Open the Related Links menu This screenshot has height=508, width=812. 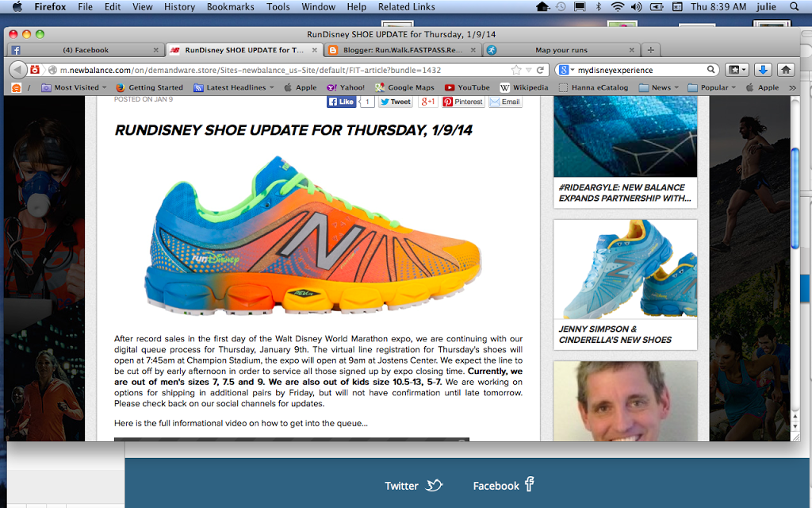click(x=407, y=6)
